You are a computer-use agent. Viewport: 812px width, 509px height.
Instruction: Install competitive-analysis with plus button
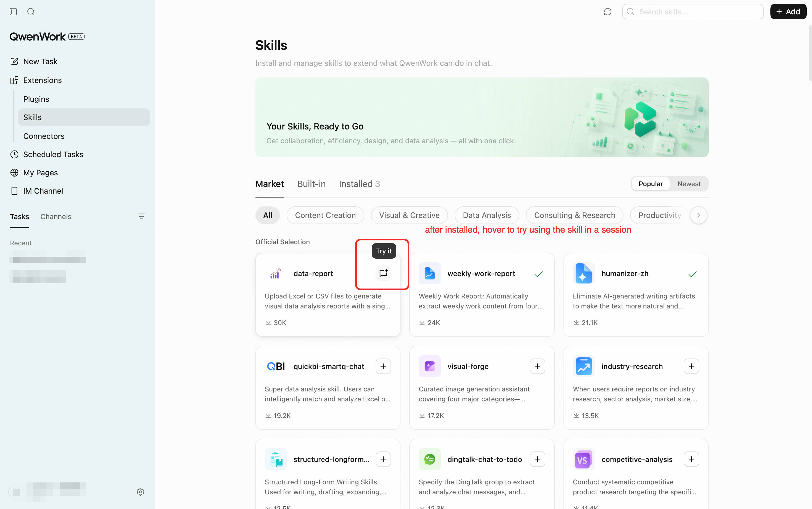(691, 459)
